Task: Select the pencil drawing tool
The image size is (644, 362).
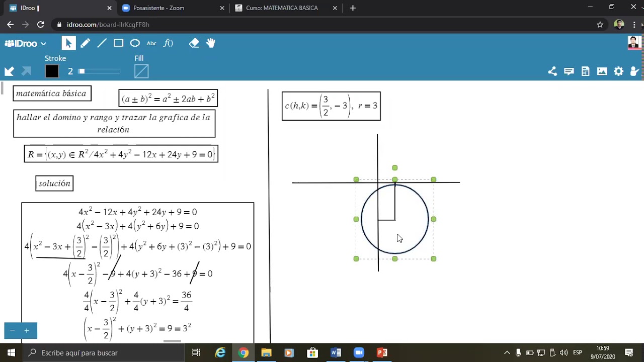Action: [85, 43]
